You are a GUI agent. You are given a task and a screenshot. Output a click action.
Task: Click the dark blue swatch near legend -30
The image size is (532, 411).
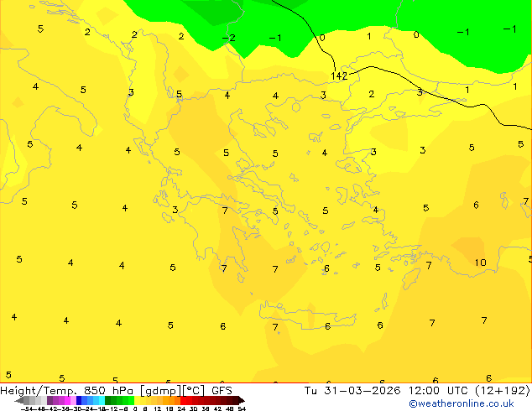[x=79, y=400]
